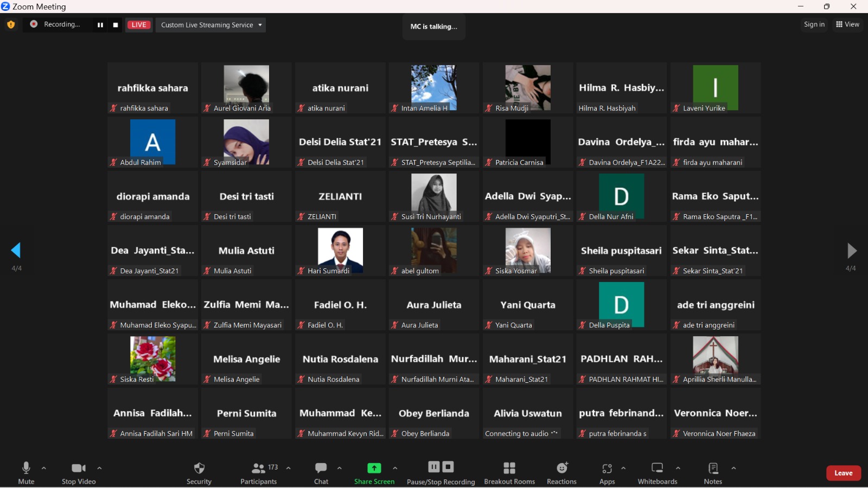
Task: Click the pause recording icon in bottom toolbar
Action: 434,467
